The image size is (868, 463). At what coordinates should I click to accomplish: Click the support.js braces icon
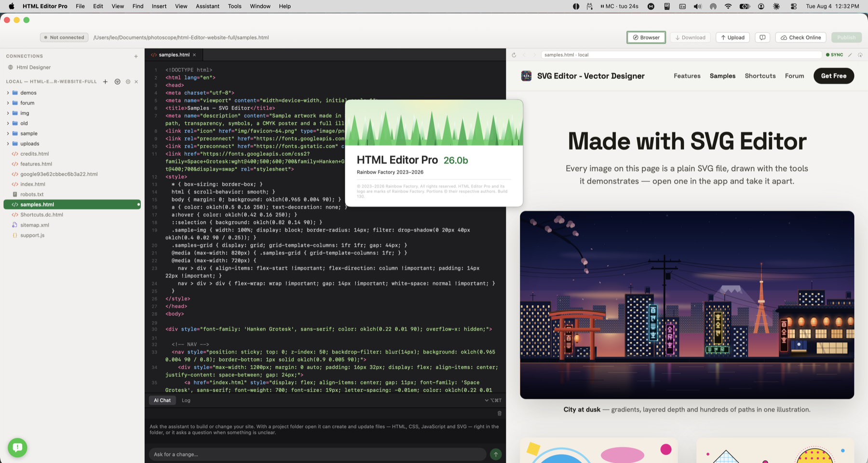(x=15, y=235)
